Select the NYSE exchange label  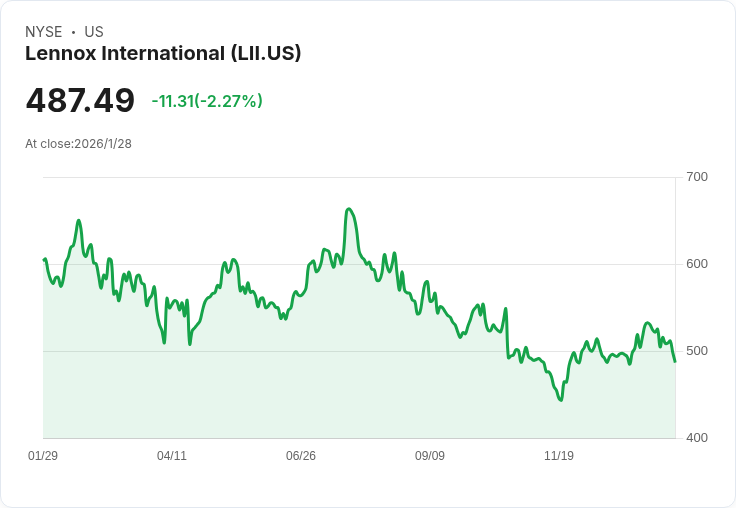(x=44, y=32)
